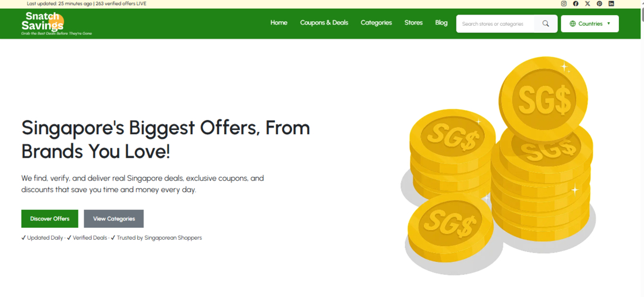Screen dimensions: 644x297
Task: Click the hero heading about Singapore's Biggest Offers
Action: point(166,139)
